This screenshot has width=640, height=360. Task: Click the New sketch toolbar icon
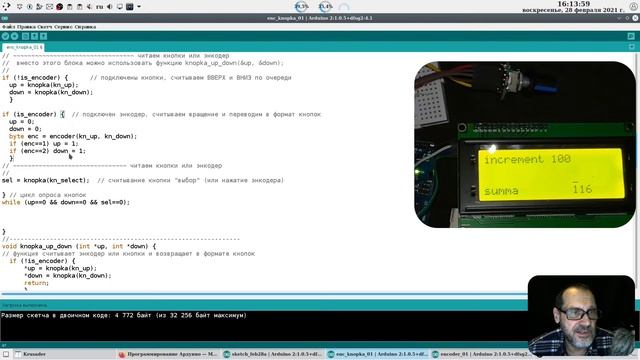pyautogui.click(x=25, y=36)
